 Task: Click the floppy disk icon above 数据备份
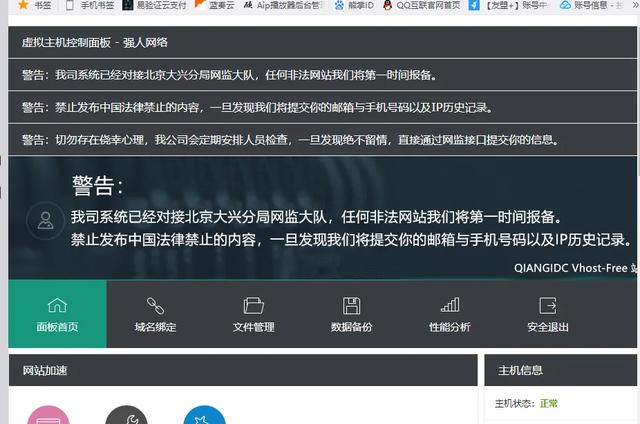351,305
